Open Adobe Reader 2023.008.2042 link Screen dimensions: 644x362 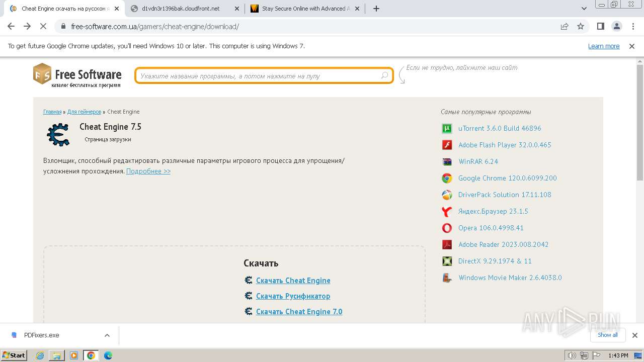click(504, 244)
